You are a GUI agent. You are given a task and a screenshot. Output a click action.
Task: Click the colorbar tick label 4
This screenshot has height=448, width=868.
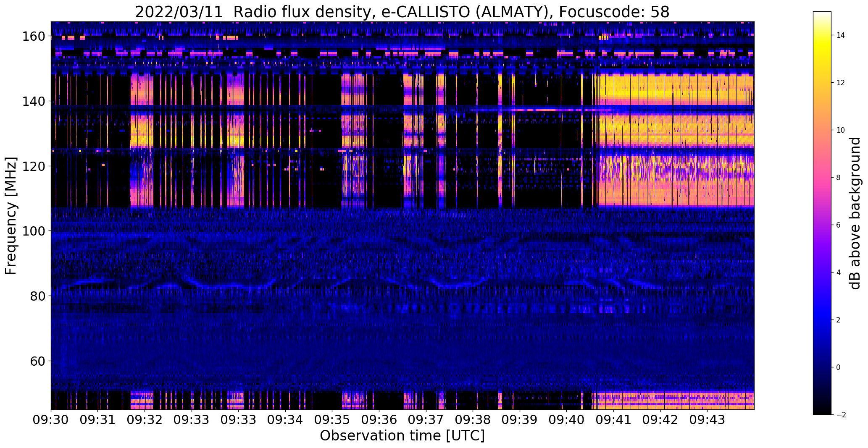[x=838, y=272]
